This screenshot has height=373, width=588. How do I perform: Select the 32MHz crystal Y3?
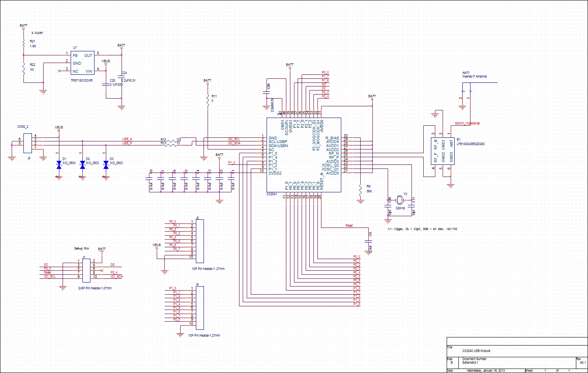(400, 199)
